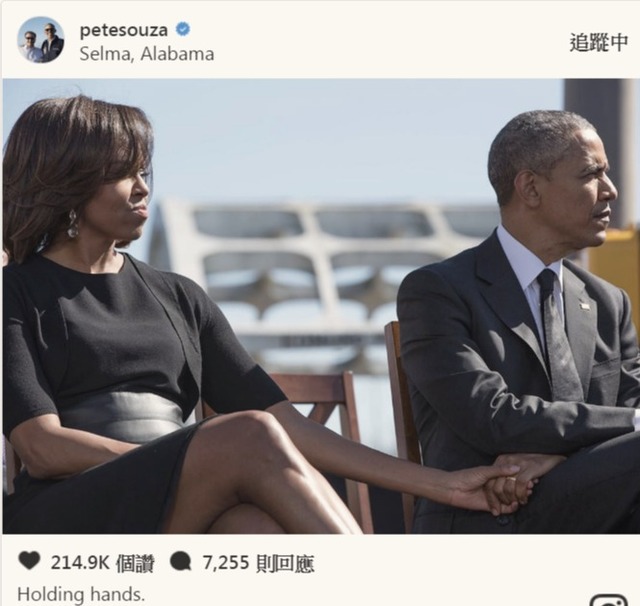This screenshot has width=640, height=606.
Task: Click the gray belt on the black dress
Action: (x=122, y=416)
